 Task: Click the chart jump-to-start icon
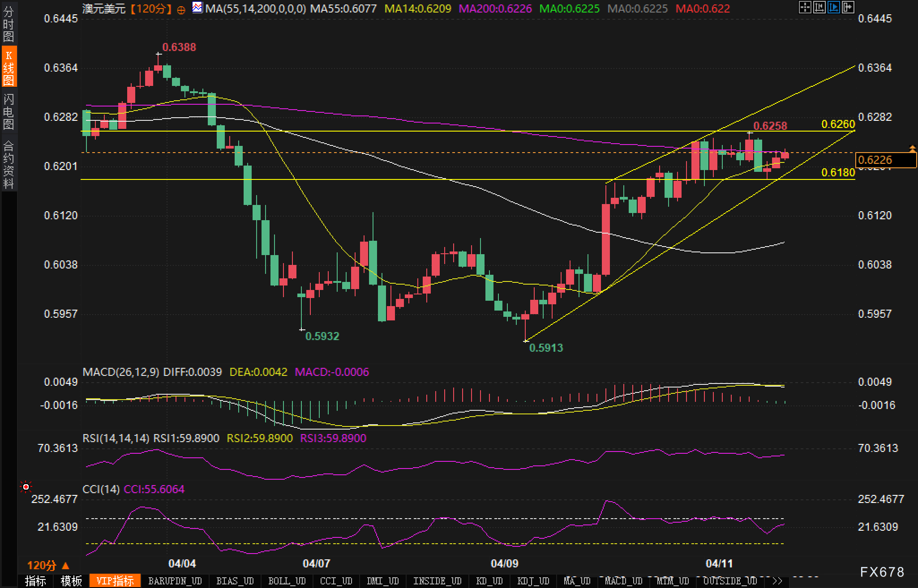[819, 7]
